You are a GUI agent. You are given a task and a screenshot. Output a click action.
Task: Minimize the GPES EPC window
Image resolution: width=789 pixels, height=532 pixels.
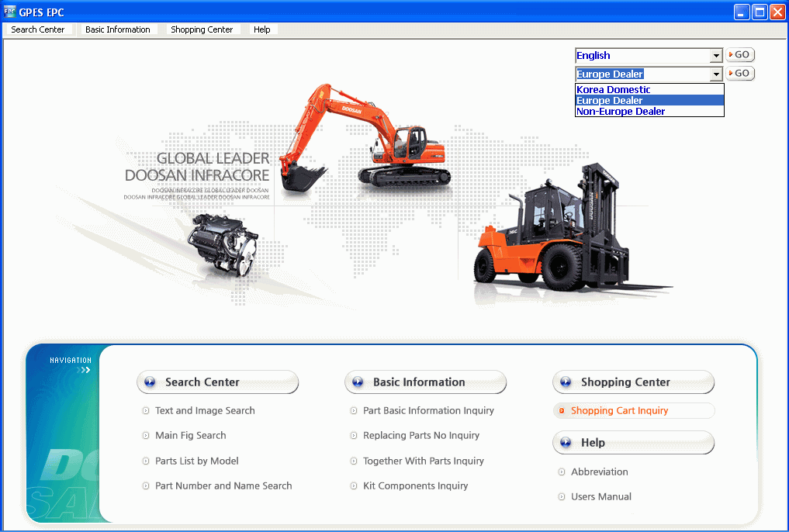click(742, 12)
